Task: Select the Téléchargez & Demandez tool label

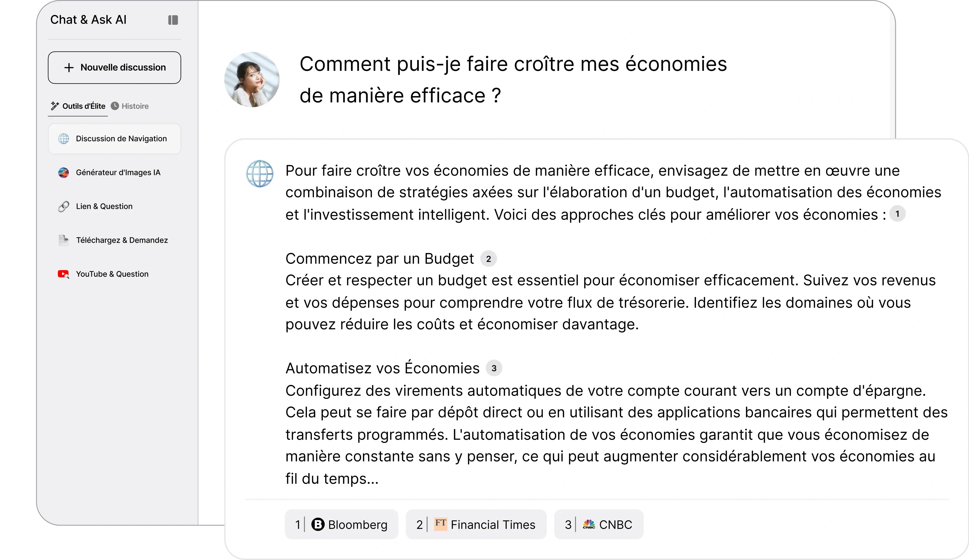Action: coord(122,240)
